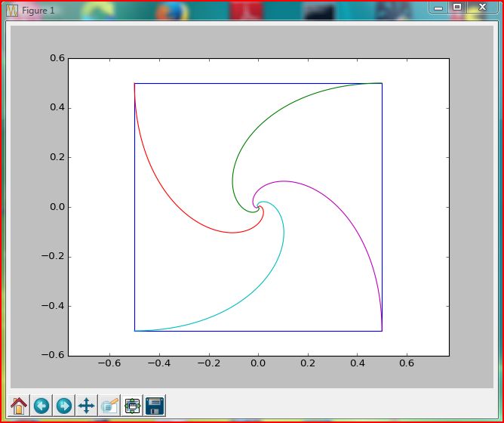
Task: Go back to previous view
Action: (x=41, y=406)
